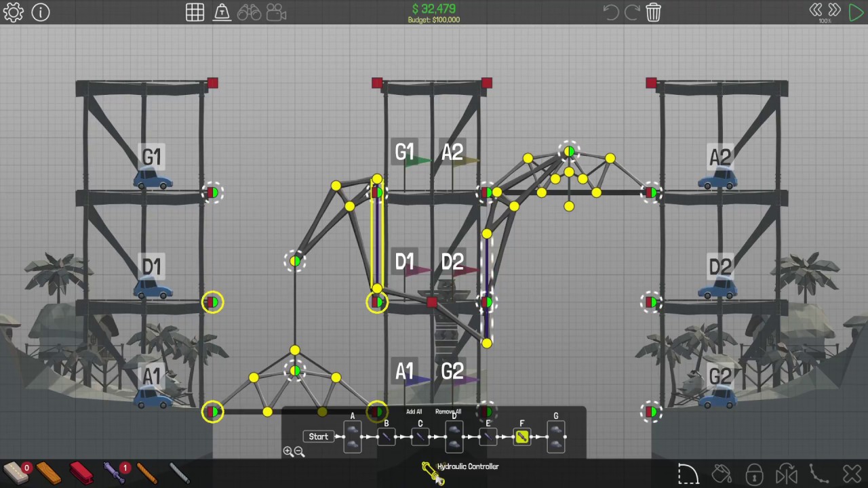Redo the last action
The width and height of the screenshot is (868, 488).
tap(632, 12)
